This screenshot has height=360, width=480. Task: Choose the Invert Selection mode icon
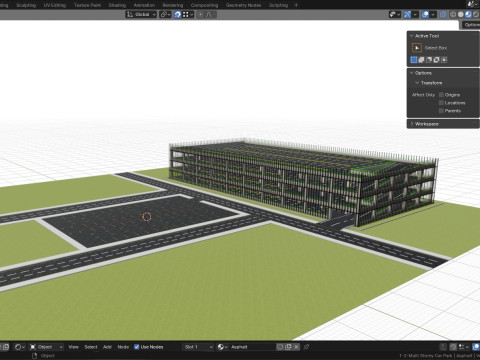[x=437, y=60]
